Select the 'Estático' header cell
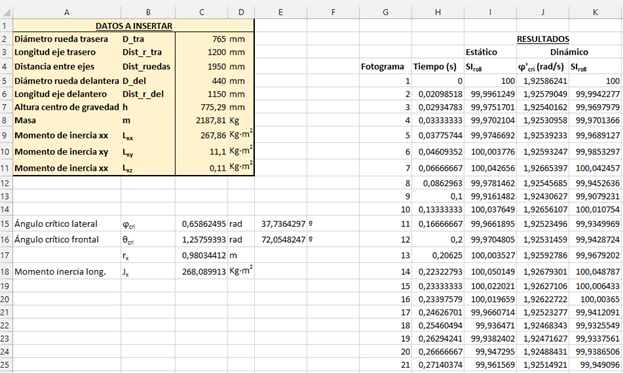The image size is (623, 373). pyautogui.click(x=490, y=52)
